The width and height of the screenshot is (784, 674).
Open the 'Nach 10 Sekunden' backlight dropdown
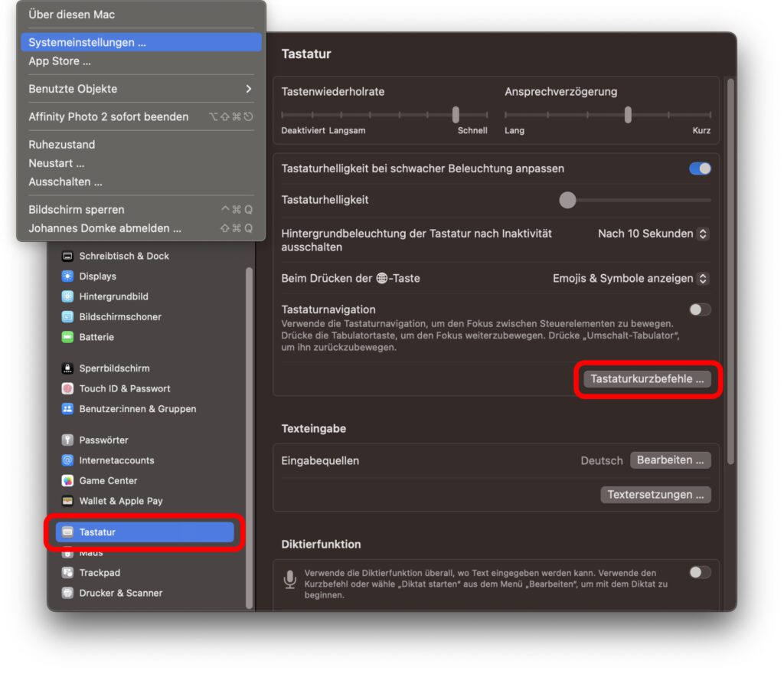click(x=652, y=234)
